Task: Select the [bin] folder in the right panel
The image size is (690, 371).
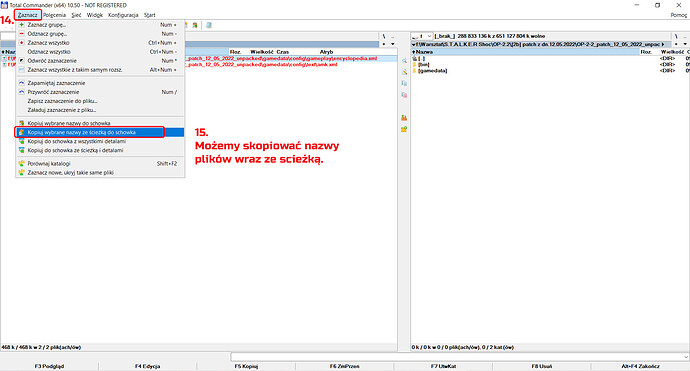Action: coord(423,64)
